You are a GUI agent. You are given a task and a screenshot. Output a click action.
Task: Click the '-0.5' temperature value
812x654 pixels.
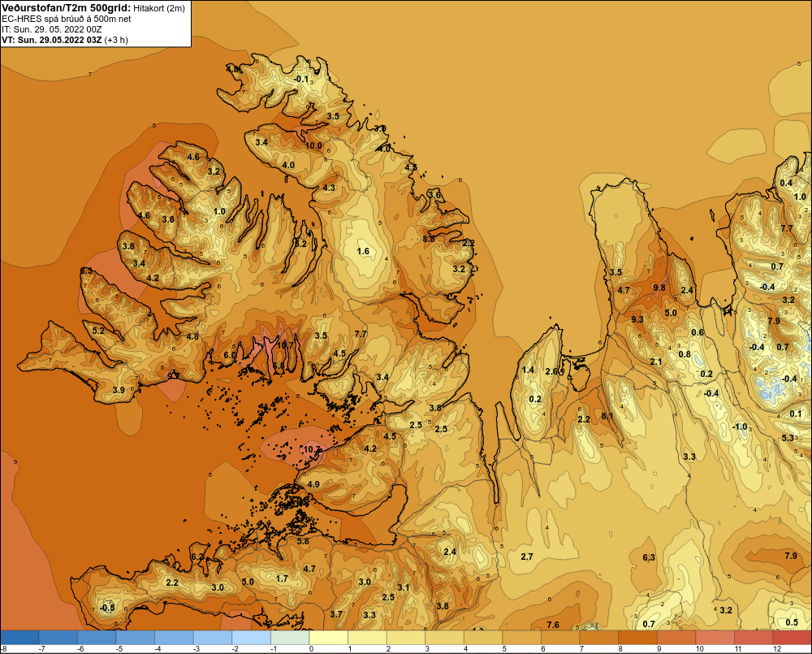(107, 608)
